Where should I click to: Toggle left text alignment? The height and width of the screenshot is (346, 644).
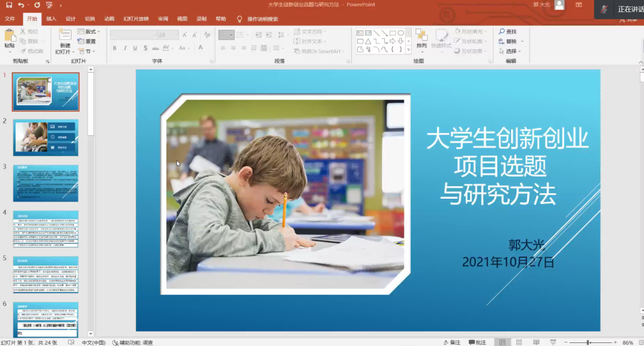(223, 48)
